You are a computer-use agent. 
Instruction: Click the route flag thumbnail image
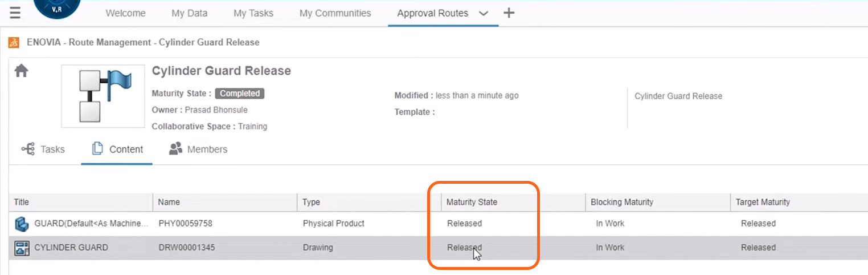tap(103, 96)
